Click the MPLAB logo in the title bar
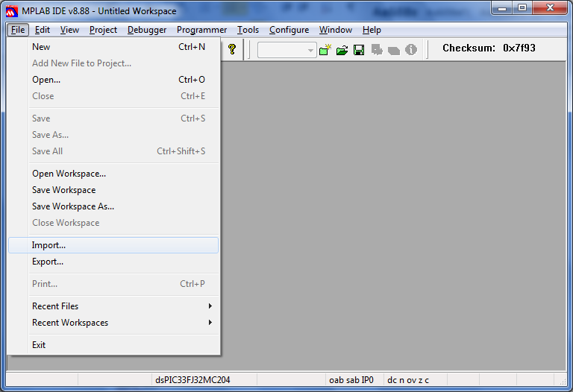Image resolution: width=573 pixels, height=392 pixels. pos(12,11)
